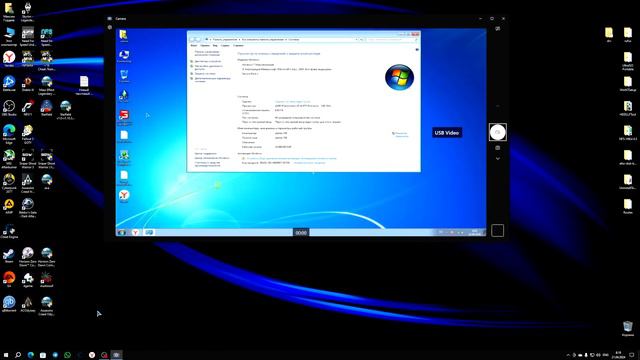Show hidden tray icons chevron
The height and width of the screenshot is (360, 640).
(568, 355)
